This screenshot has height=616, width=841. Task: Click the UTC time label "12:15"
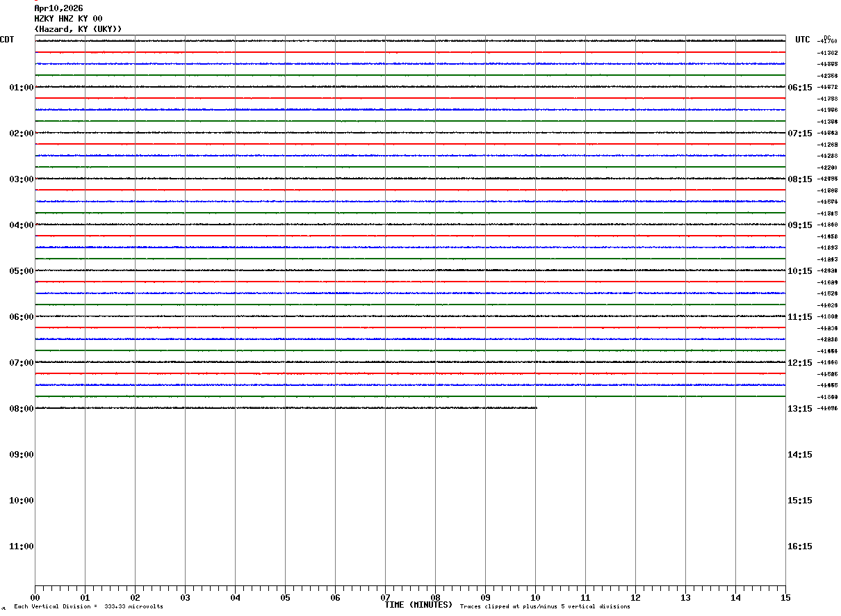(800, 363)
